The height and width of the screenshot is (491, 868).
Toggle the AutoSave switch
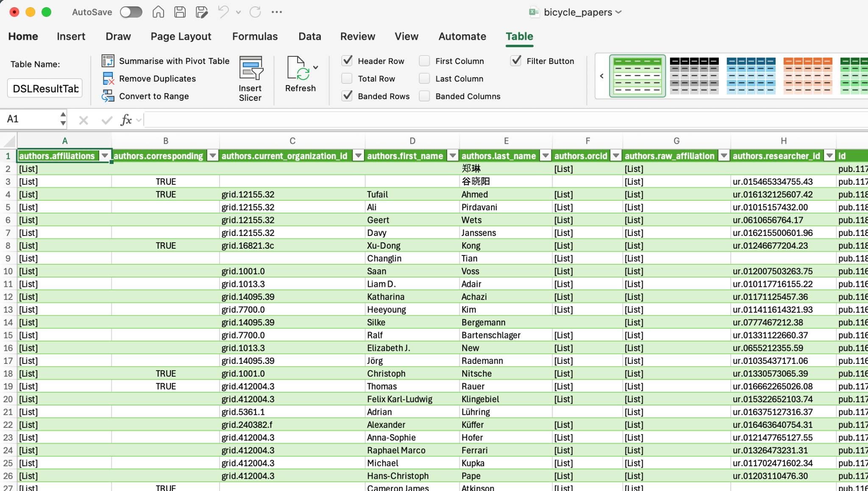(x=131, y=12)
